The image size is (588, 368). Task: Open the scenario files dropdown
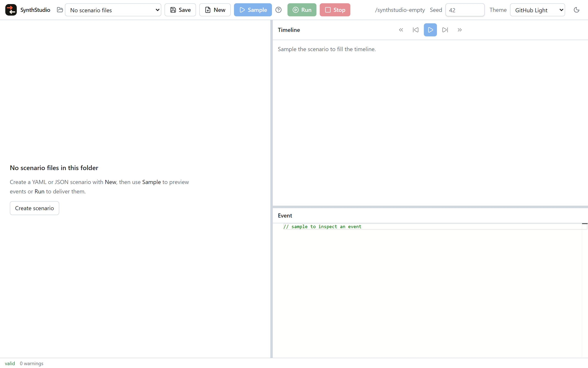click(113, 10)
